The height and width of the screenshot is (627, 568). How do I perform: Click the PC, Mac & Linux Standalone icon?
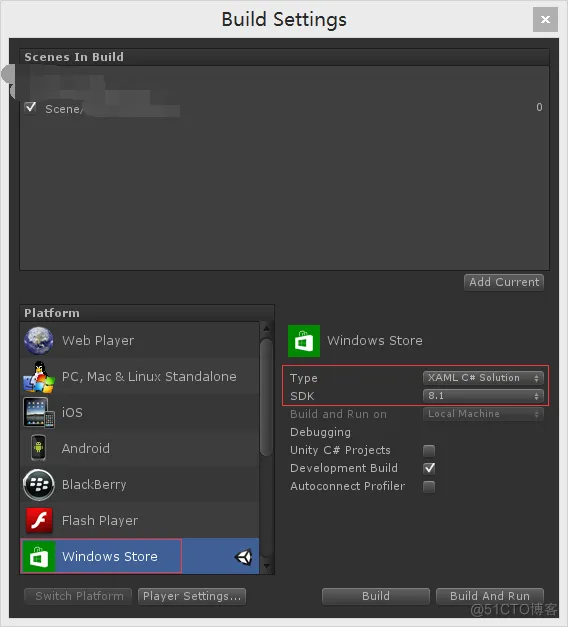coord(38,377)
